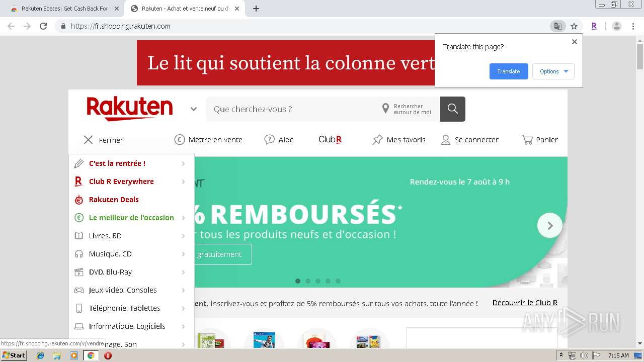This screenshot has height=362, width=644.
Task: Click Découvrir le Club R link
Action: click(x=525, y=303)
